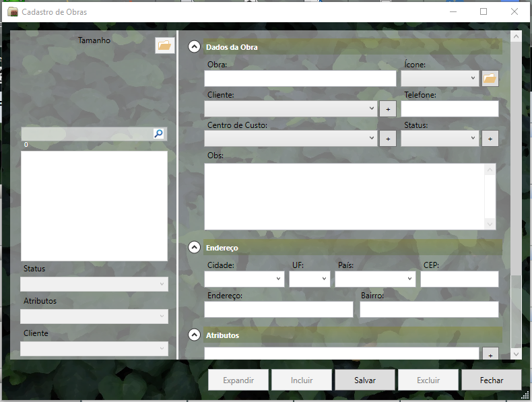Collapse the Dados da Obra section

(194, 47)
